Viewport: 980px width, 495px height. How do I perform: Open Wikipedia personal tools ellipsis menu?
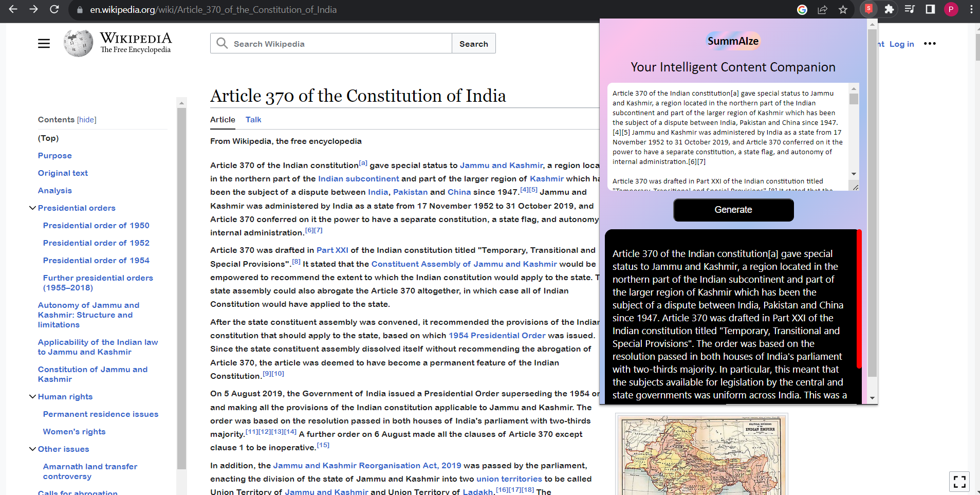pos(930,44)
